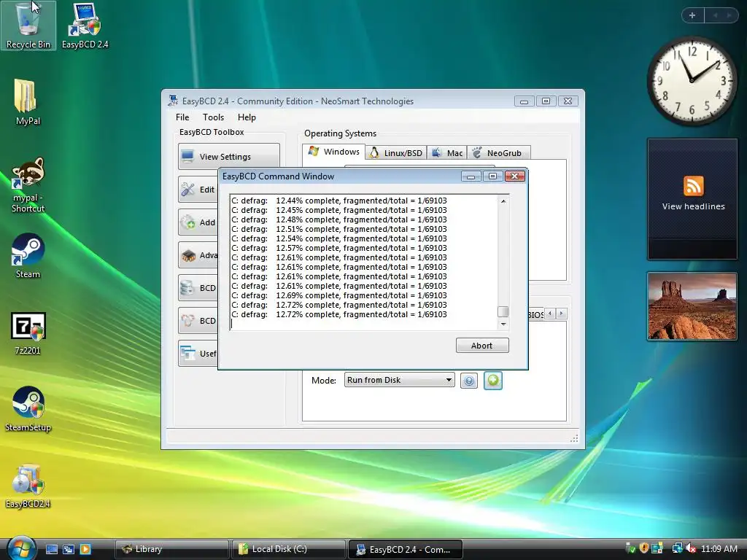Click the Show Desktop quick launch icon

[52, 549]
